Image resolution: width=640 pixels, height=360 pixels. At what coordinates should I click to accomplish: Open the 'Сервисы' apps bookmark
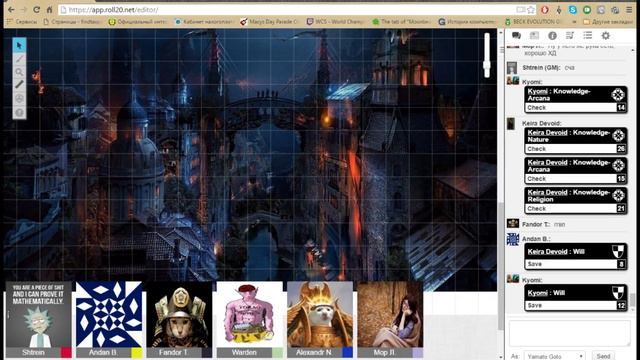click(x=23, y=22)
